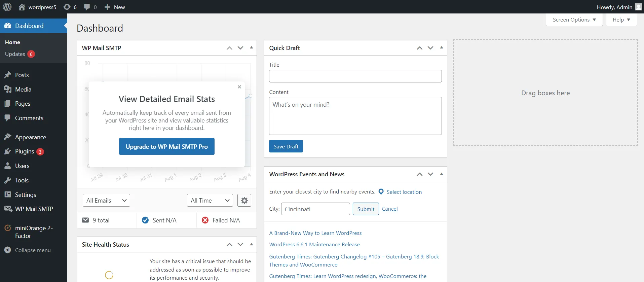Screen dimensions: 644x282
Task: Toggle the Quick Draft panel closed
Action: click(441, 48)
